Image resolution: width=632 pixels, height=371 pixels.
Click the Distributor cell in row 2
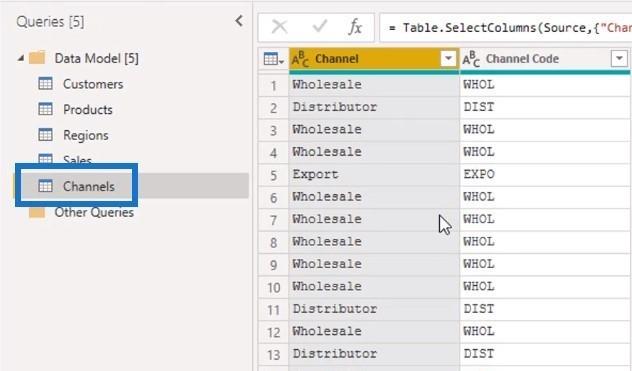(x=374, y=108)
